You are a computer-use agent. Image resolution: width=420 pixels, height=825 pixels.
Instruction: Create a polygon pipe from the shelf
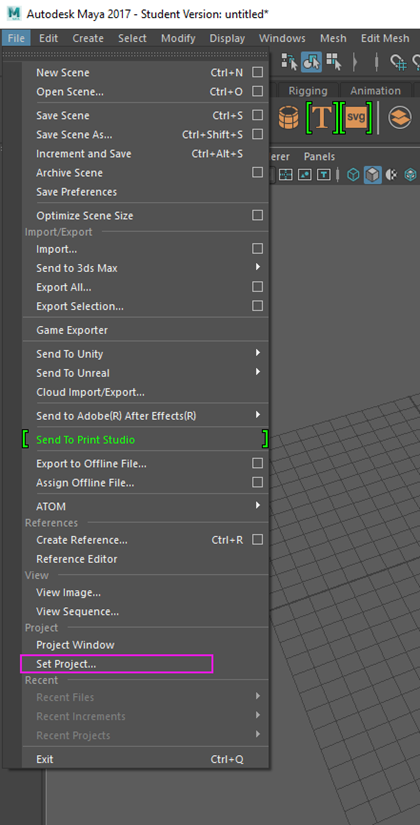[x=288, y=117]
